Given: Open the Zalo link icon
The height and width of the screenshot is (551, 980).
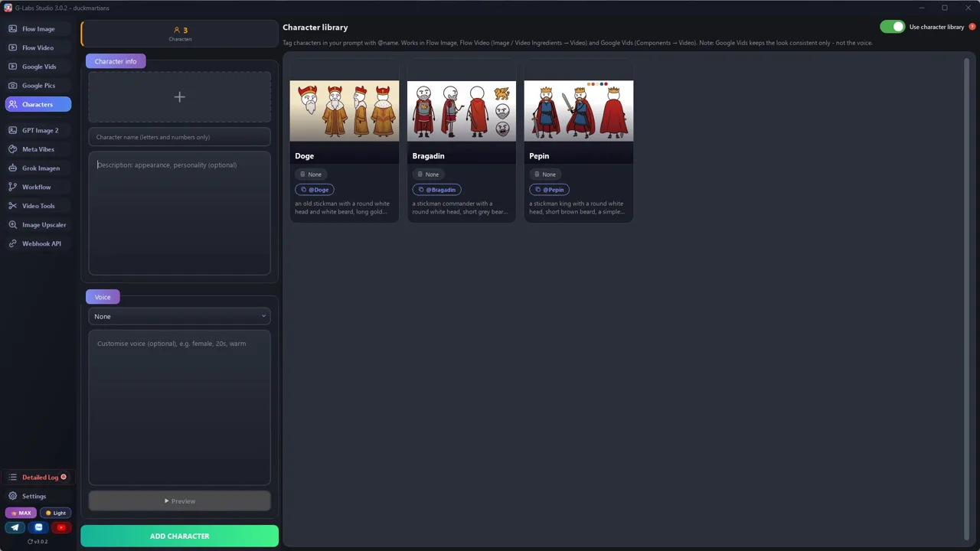Looking at the screenshot, I should tap(38, 527).
